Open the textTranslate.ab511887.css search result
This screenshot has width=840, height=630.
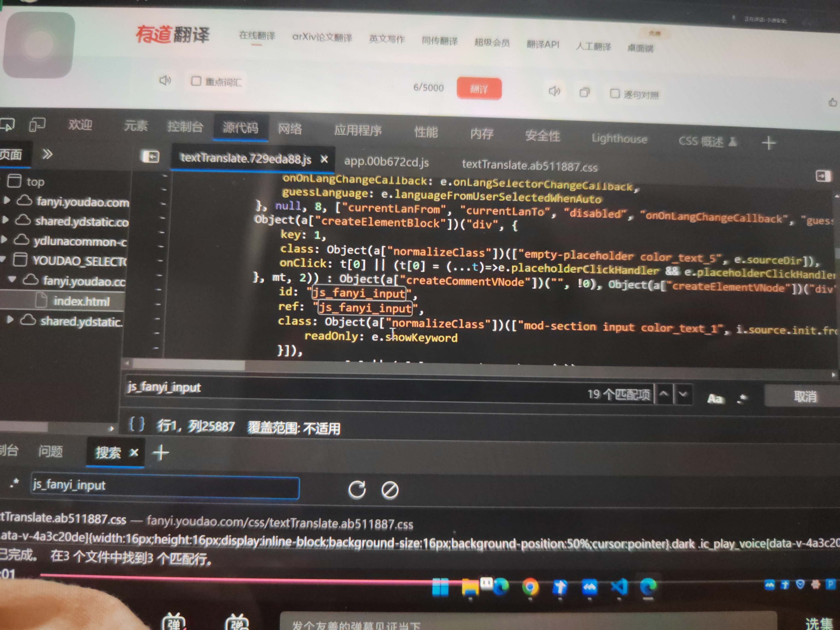coord(207,521)
